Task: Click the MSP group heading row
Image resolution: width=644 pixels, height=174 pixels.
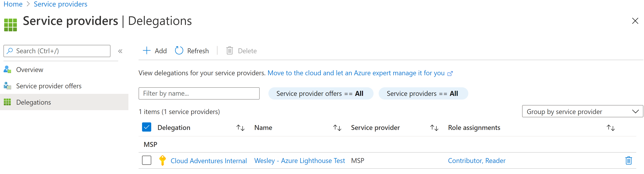Action: pos(387,144)
